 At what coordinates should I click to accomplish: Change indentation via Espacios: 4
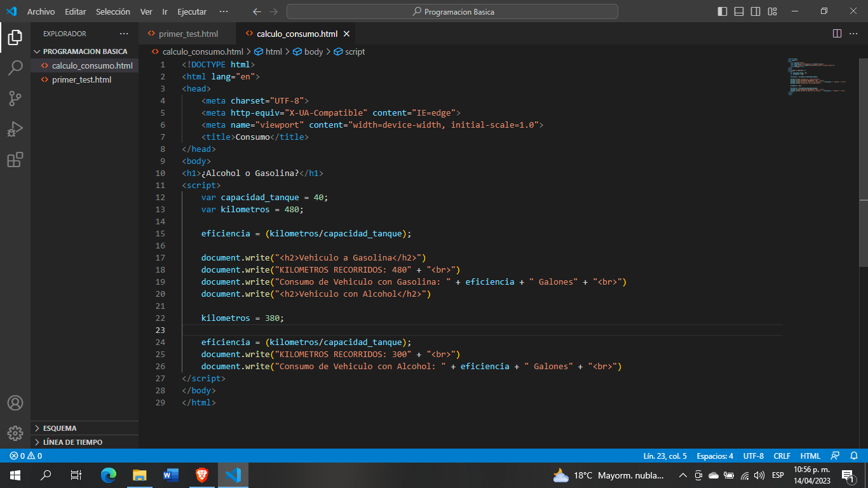coord(715,456)
